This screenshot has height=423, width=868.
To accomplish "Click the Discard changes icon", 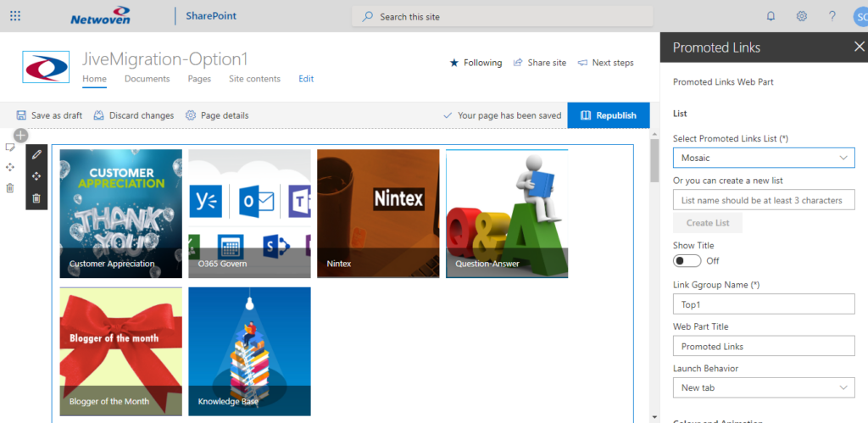I will [98, 115].
